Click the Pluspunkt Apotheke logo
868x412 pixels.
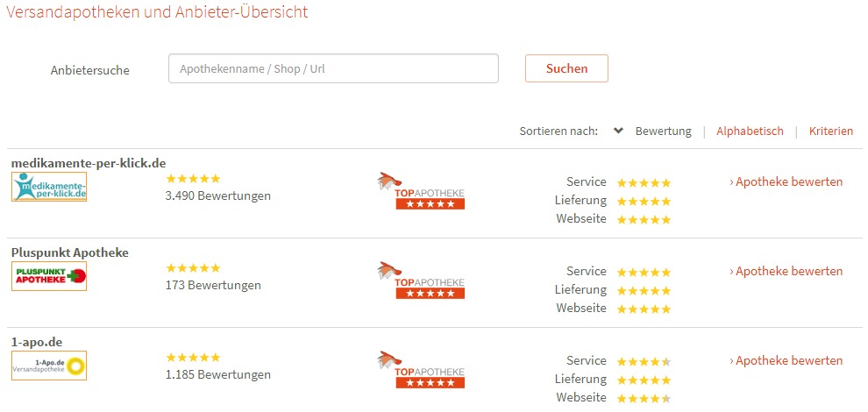pos(49,276)
